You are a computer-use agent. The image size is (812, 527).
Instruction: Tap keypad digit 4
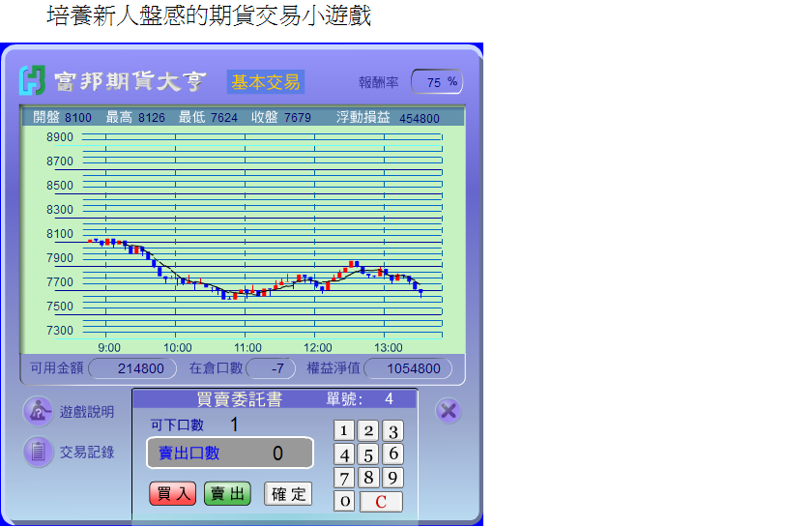coord(344,454)
